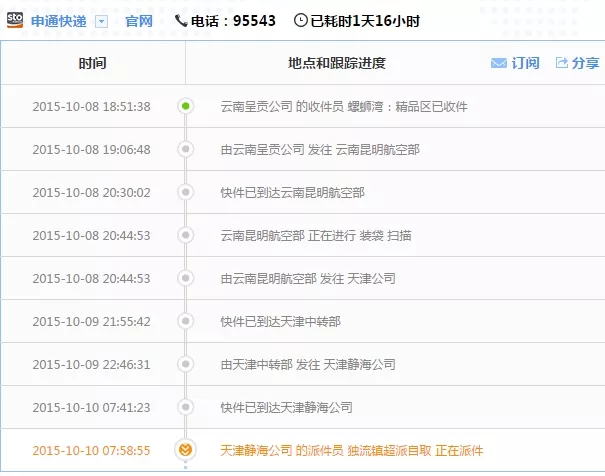Click 由云南呈贡公司 发往 云南昆明航空部 entry
605x476 pixels.
pos(320,150)
